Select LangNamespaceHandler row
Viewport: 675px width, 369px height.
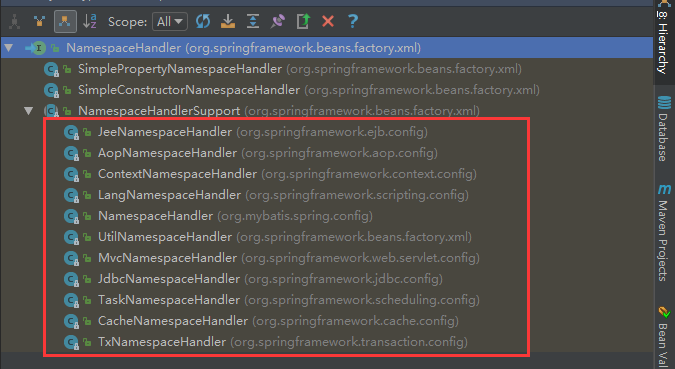click(266, 195)
